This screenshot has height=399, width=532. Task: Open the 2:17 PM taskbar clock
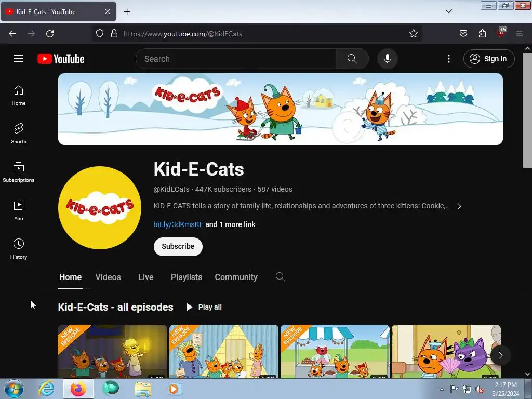(506, 389)
